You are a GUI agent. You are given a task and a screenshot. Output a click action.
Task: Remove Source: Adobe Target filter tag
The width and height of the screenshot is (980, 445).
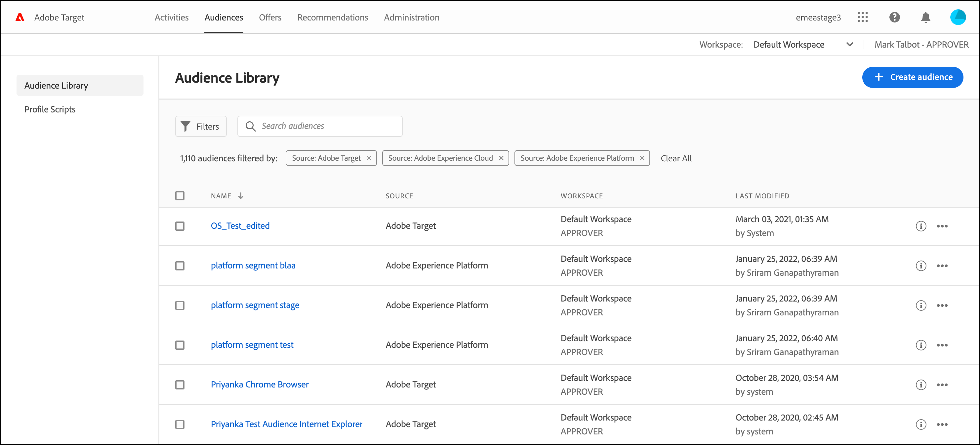point(369,158)
